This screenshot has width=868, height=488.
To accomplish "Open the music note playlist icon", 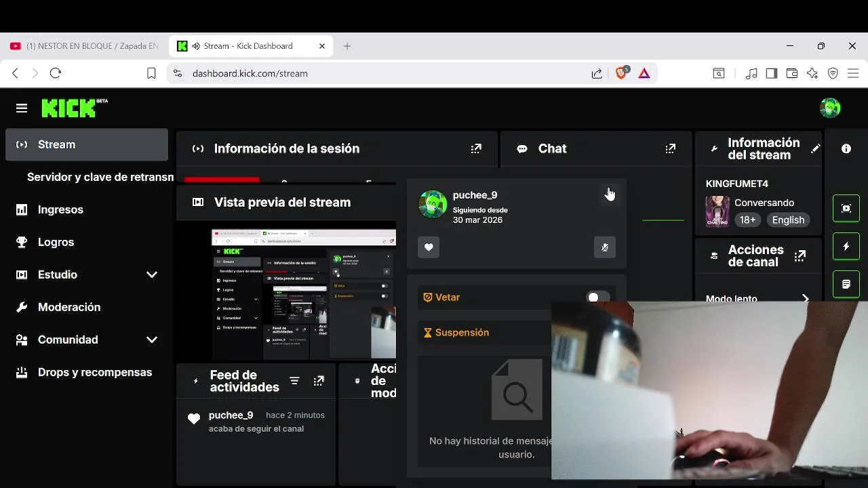I will (751, 73).
